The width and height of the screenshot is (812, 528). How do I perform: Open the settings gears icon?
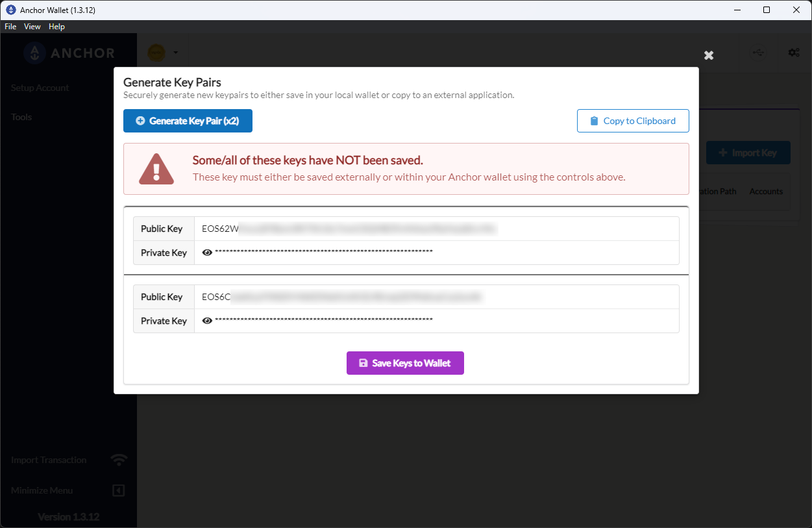click(x=793, y=53)
